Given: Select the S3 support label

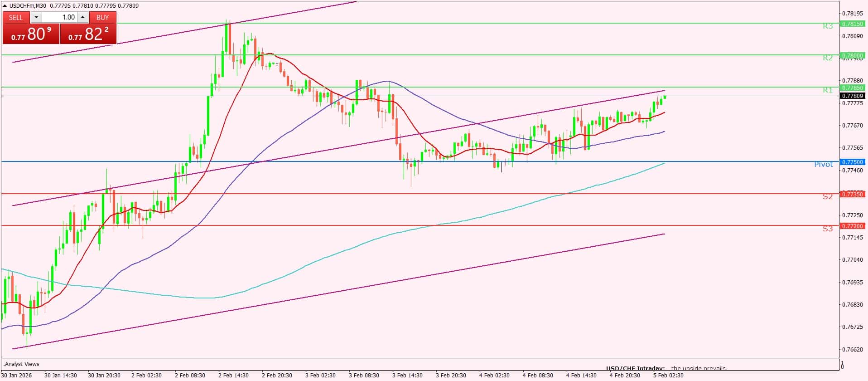Looking at the screenshot, I should pyautogui.click(x=827, y=229).
